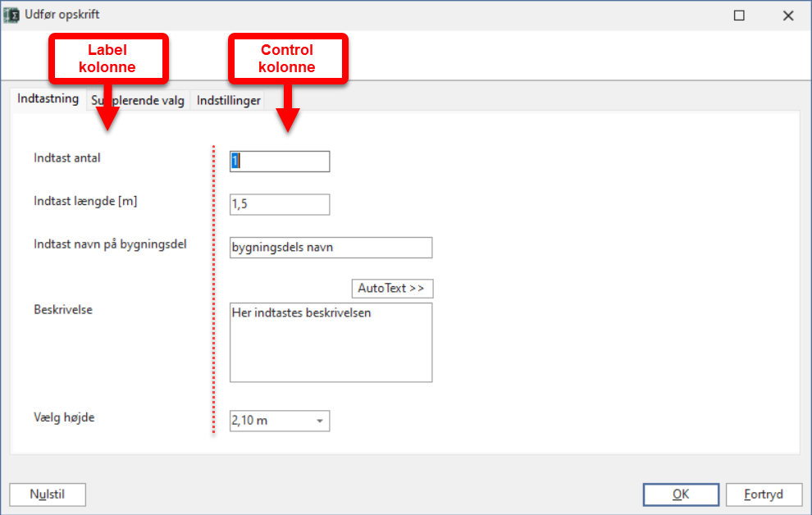
Task: Click the AutoText >> button
Action: click(392, 289)
